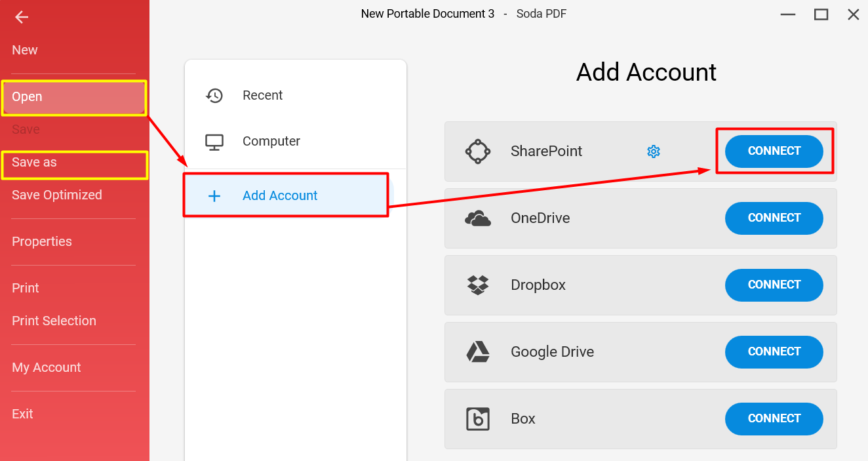Click the Box label text
The height and width of the screenshot is (461, 868).
(x=523, y=419)
